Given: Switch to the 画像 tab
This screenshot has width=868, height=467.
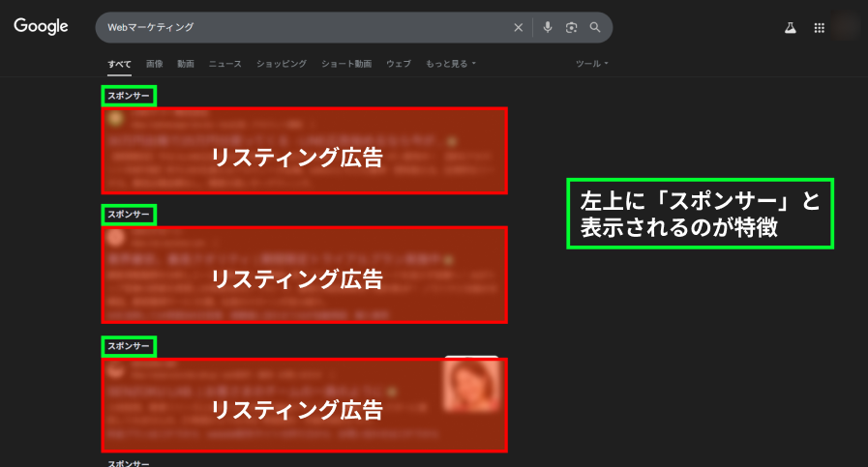Looking at the screenshot, I should click(155, 64).
